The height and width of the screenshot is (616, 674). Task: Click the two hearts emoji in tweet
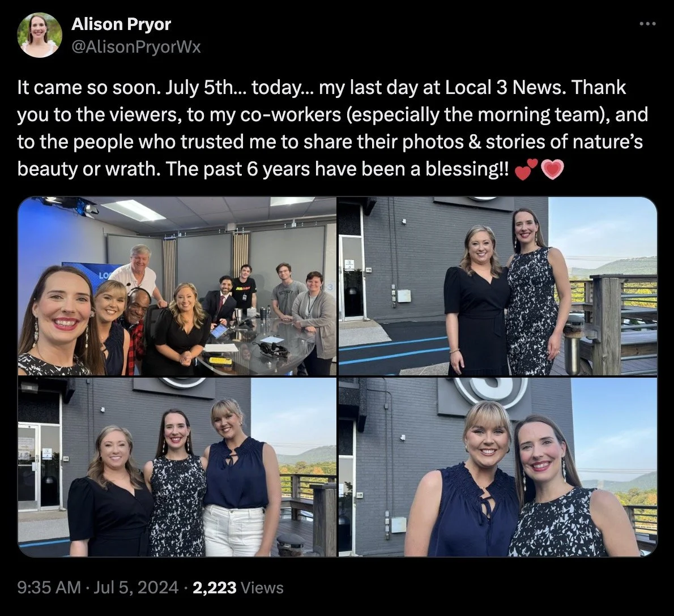click(526, 169)
